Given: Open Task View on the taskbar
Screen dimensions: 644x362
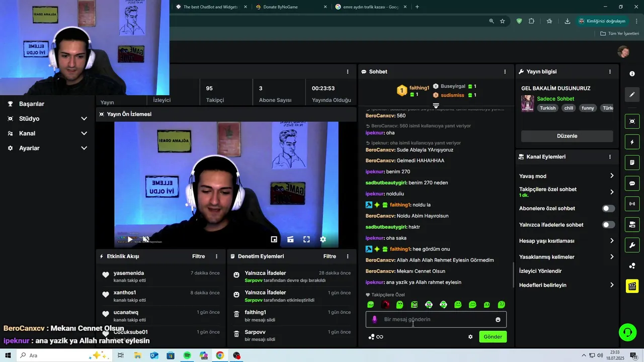Looking at the screenshot, I should (121, 355).
